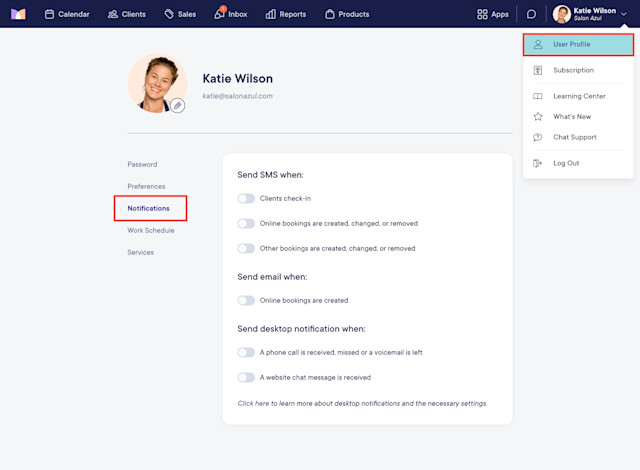Select the Notifications settings tab
This screenshot has height=470, width=640.
tap(148, 208)
